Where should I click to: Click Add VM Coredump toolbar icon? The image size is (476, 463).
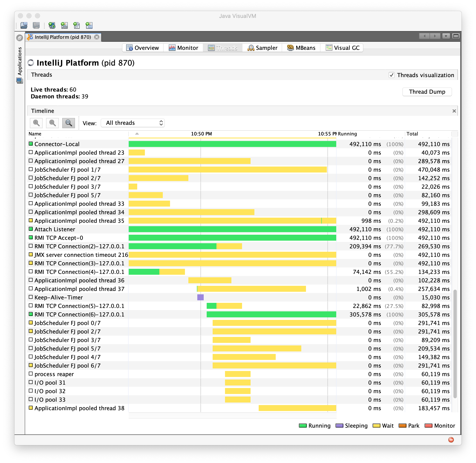(77, 25)
